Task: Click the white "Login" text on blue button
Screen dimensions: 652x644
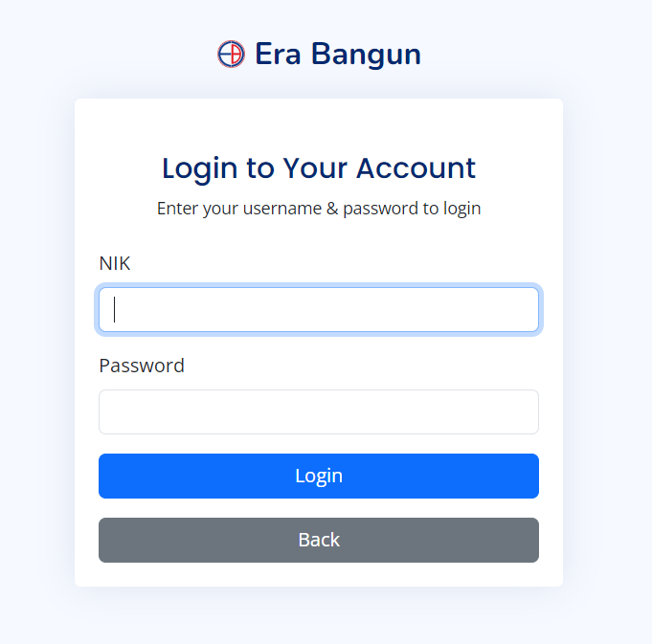Action: tap(319, 477)
